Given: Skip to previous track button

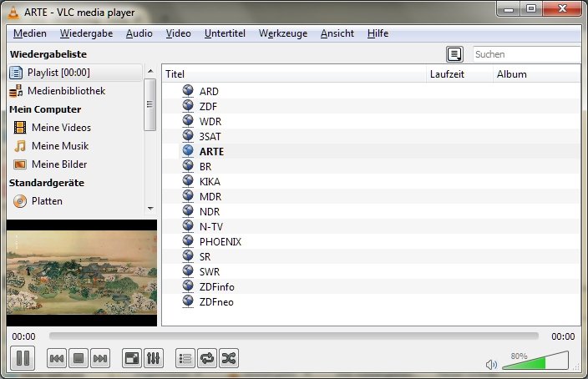Looking at the screenshot, I should click(57, 359).
